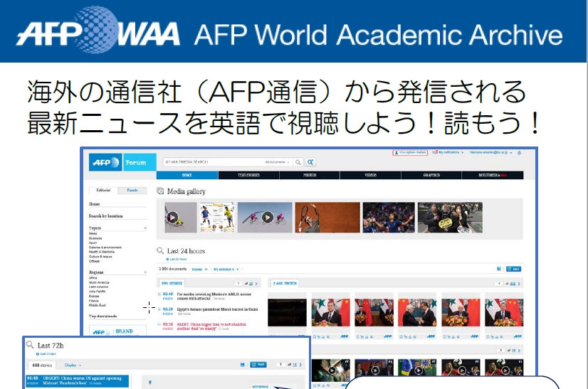Click the magnifier search icon
The width and height of the screenshot is (588, 389).
(x=299, y=162)
